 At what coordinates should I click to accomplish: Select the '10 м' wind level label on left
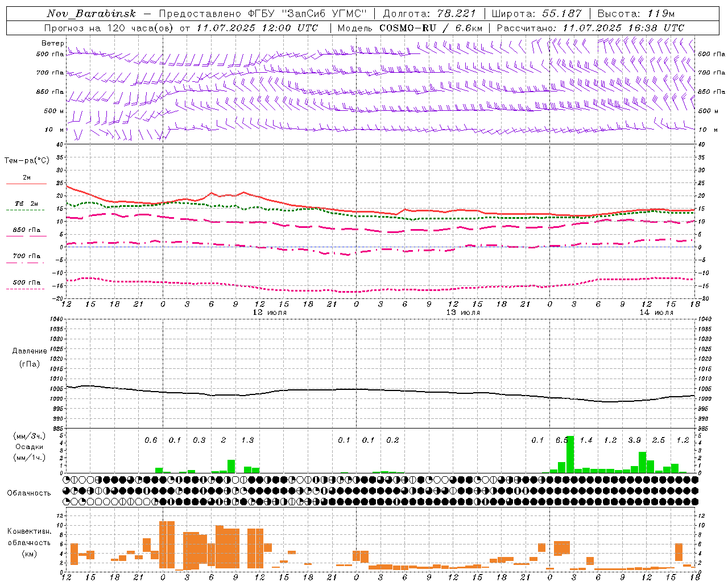tap(54, 130)
